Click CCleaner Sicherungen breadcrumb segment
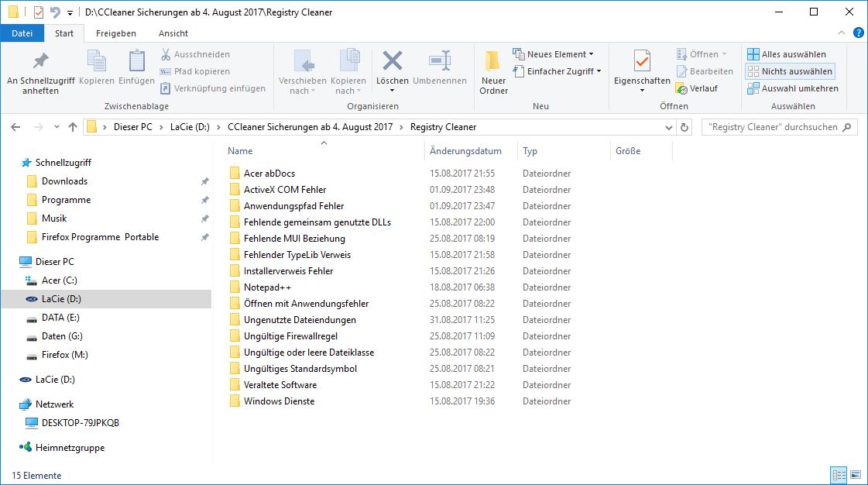This screenshot has height=485, width=868. [x=310, y=127]
